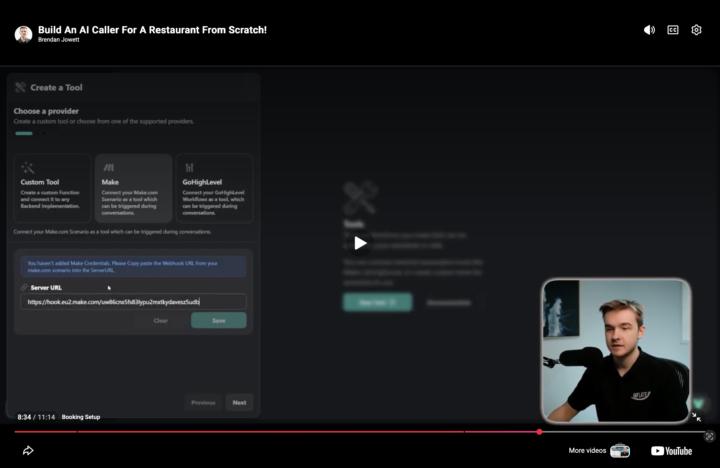The height and width of the screenshot is (468, 720).
Task: Click the presenter webcam overlay
Action: (x=616, y=350)
